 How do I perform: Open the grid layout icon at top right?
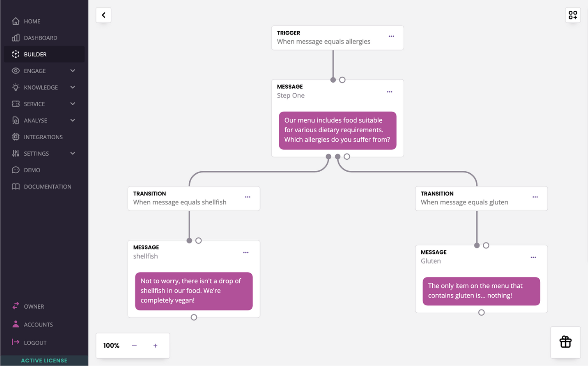572,15
